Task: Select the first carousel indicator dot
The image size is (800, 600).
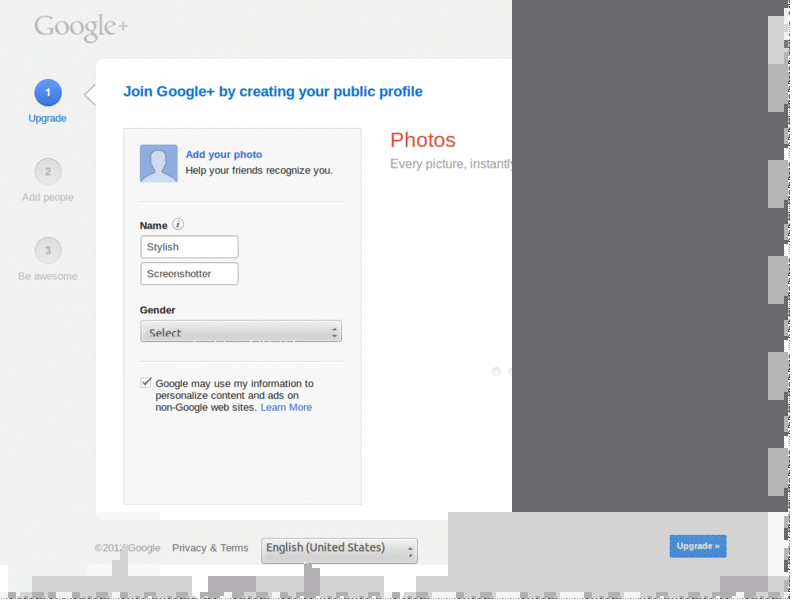Action: tap(496, 371)
